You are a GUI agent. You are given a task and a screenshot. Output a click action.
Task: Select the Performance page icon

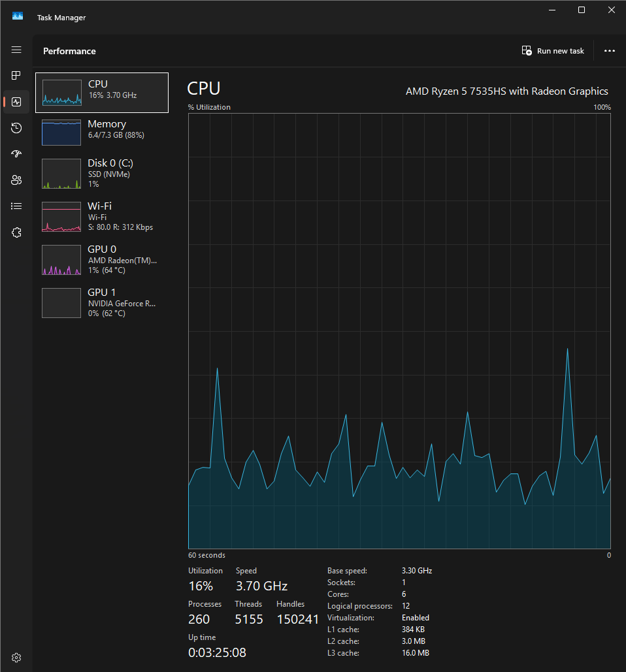tap(16, 102)
